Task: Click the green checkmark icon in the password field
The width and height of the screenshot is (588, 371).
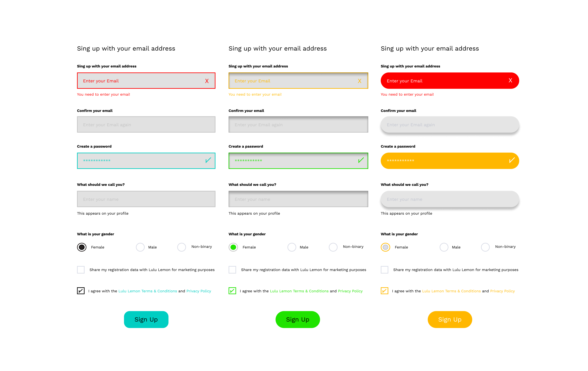Action: 361,160
